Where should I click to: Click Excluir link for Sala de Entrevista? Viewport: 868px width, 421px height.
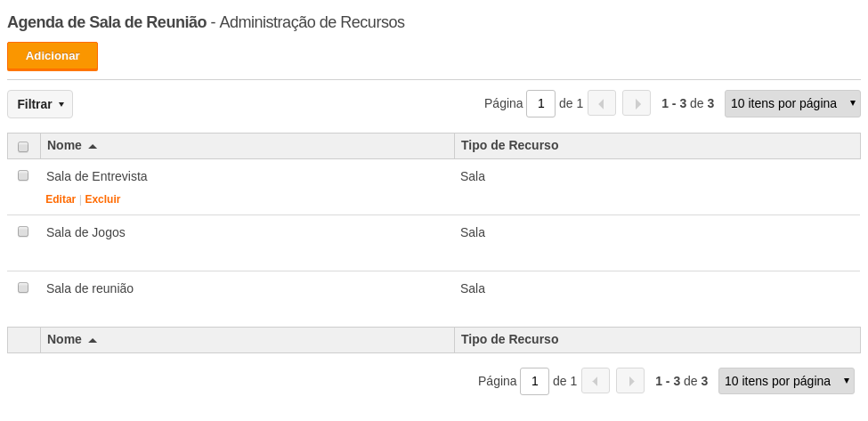coord(102,199)
